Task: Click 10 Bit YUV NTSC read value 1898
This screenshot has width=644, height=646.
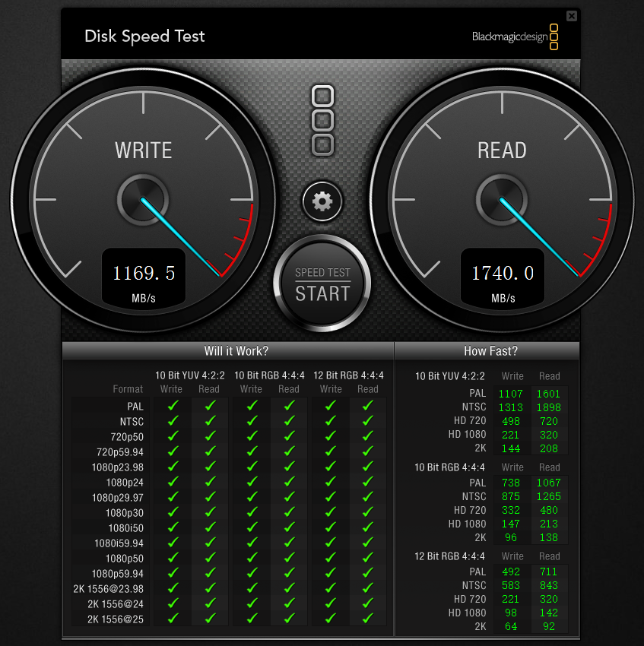Action: (x=548, y=407)
